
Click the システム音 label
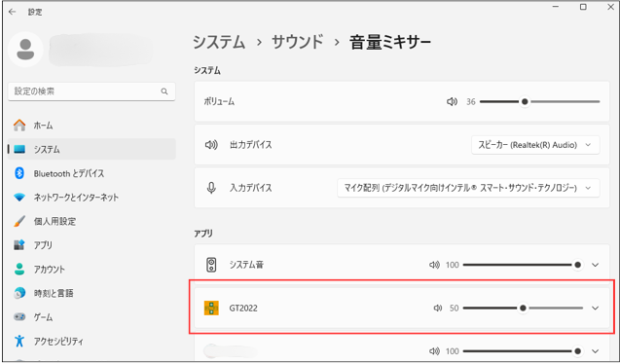(x=246, y=265)
